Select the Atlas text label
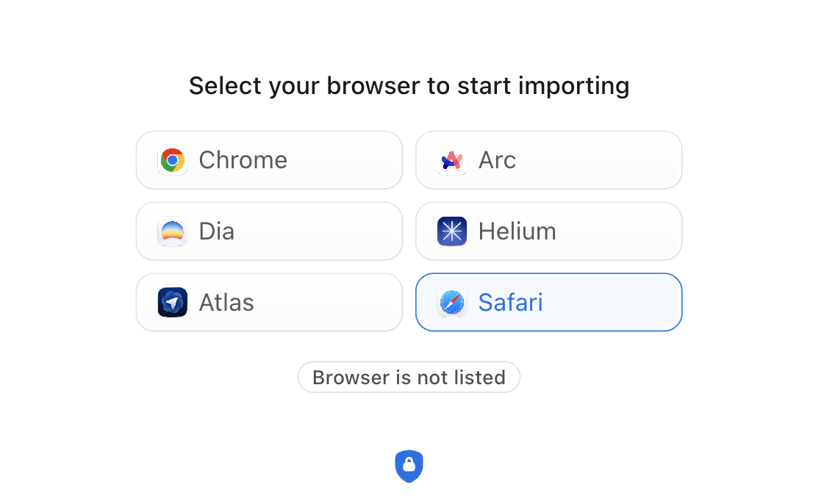838x504 pixels. (226, 303)
